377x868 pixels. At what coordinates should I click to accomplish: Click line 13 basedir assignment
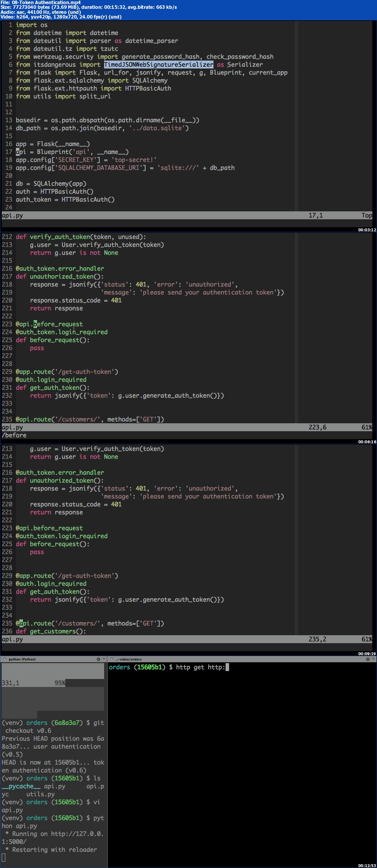pyautogui.click(x=108, y=120)
